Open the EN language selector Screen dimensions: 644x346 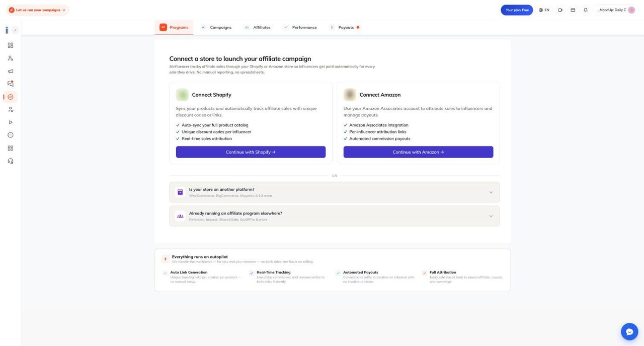[544, 10]
